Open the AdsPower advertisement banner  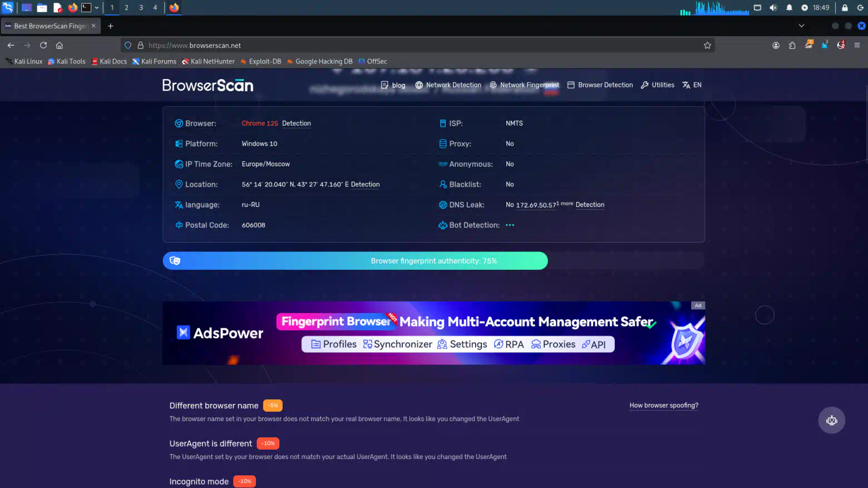[433, 333]
